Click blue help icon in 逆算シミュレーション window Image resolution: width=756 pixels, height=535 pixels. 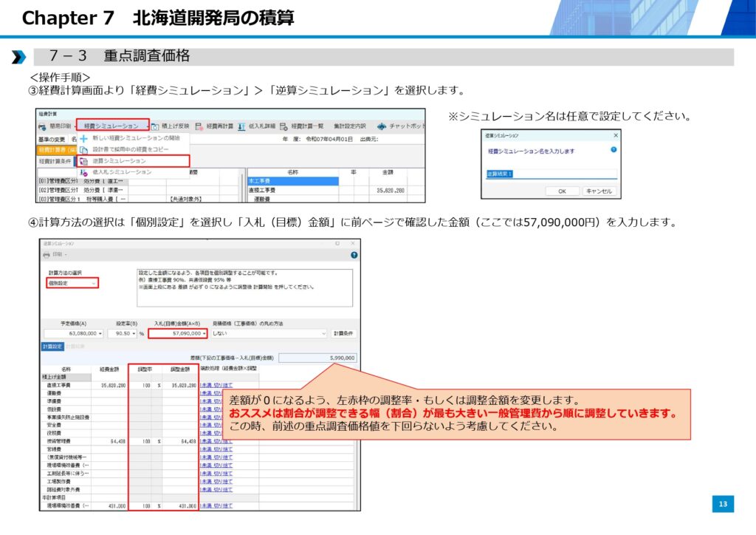(354, 254)
